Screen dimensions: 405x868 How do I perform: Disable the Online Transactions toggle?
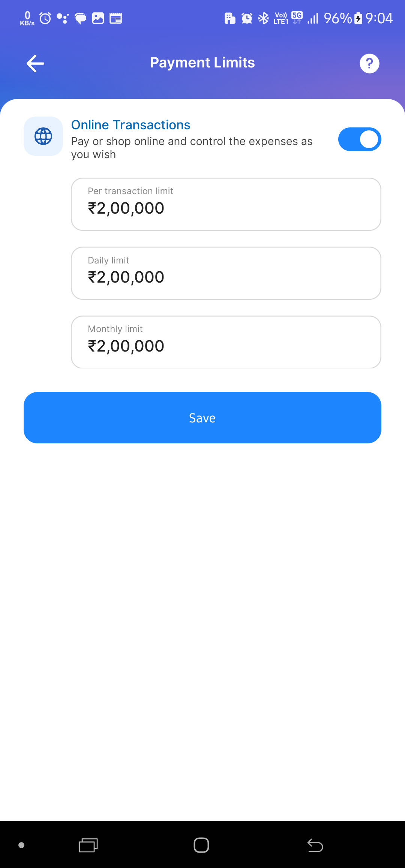359,139
